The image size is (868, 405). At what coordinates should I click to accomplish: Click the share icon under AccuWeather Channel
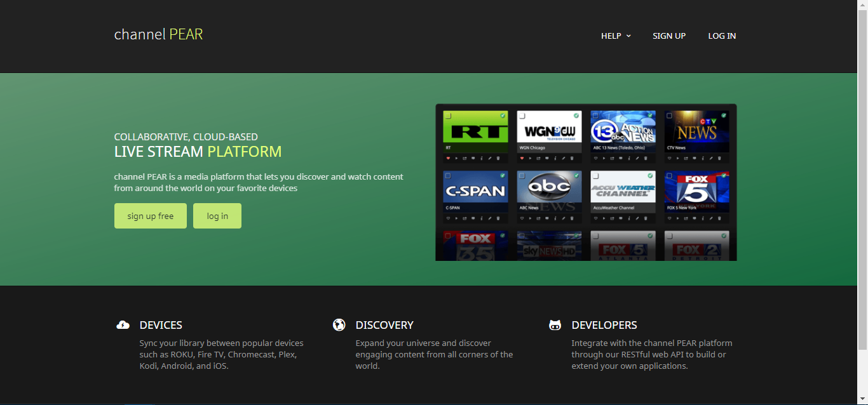point(612,218)
